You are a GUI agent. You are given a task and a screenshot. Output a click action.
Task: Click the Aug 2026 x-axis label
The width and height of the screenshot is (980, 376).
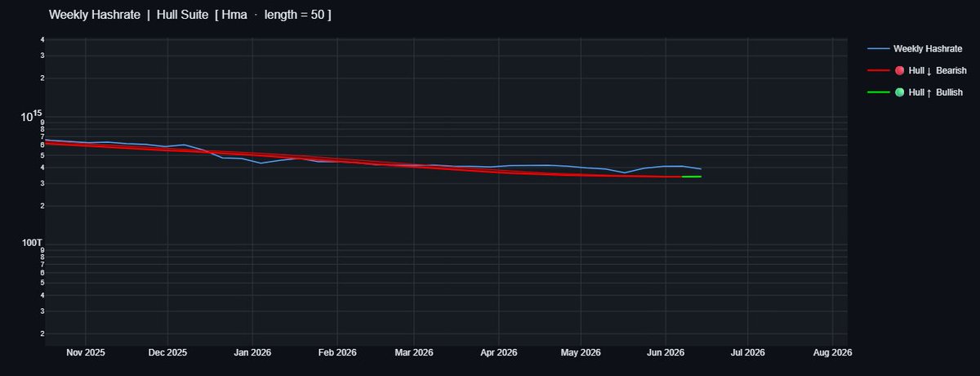[831, 353]
